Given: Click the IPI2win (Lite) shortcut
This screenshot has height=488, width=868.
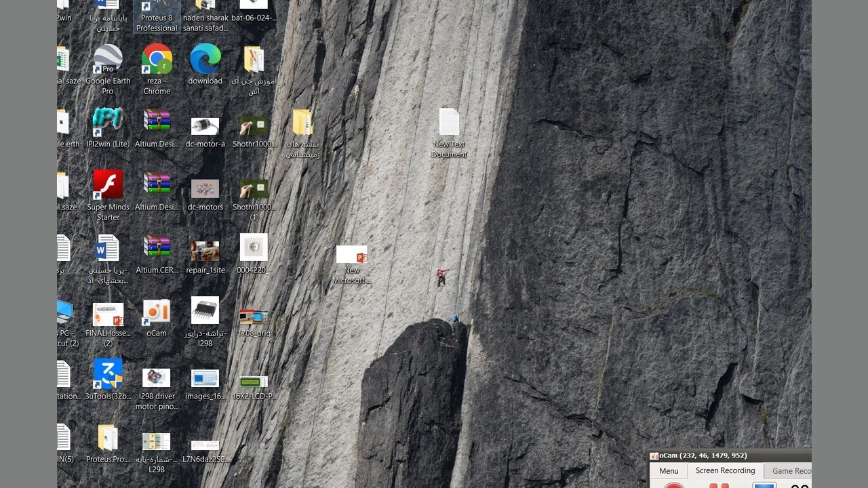Looking at the screenshot, I should click(108, 128).
